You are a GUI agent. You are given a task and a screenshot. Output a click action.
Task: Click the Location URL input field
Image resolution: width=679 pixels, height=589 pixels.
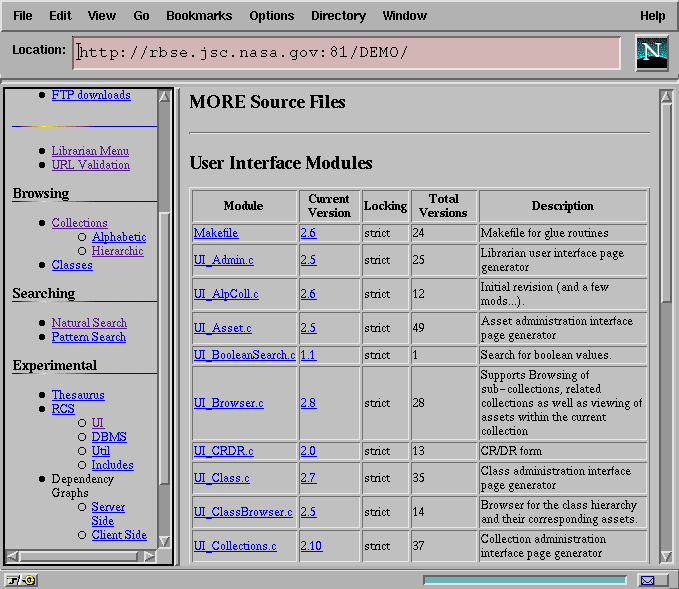click(347, 53)
